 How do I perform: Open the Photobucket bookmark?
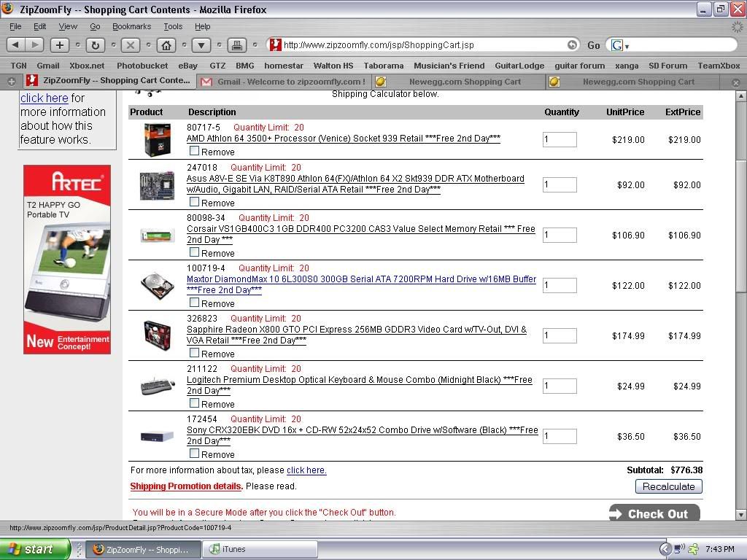pos(142,66)
